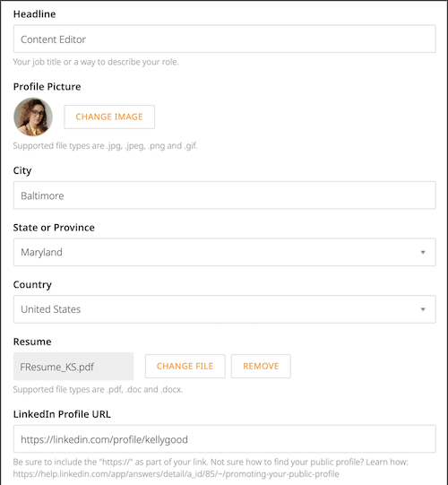Click the 'Supported file types are .jpg' text
The image size is (448, 485).
coord(105,146)
